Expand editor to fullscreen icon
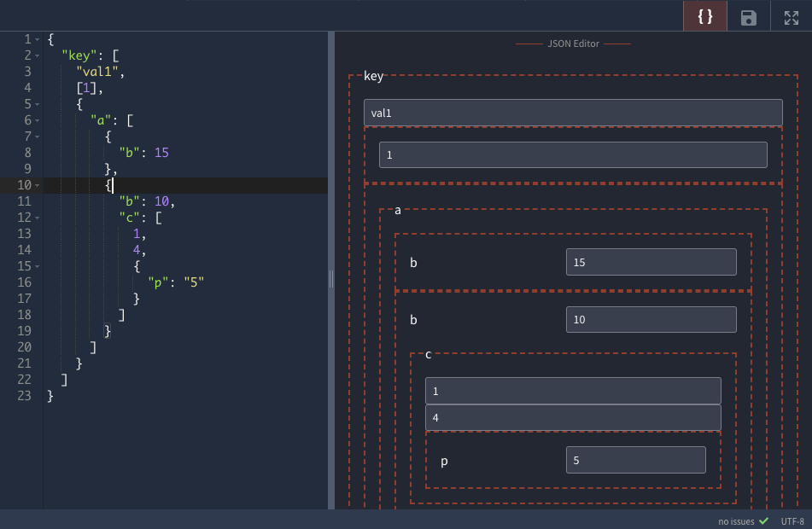Image resolution: width=812 pixels, height=529 pixels. pos(791,18)
